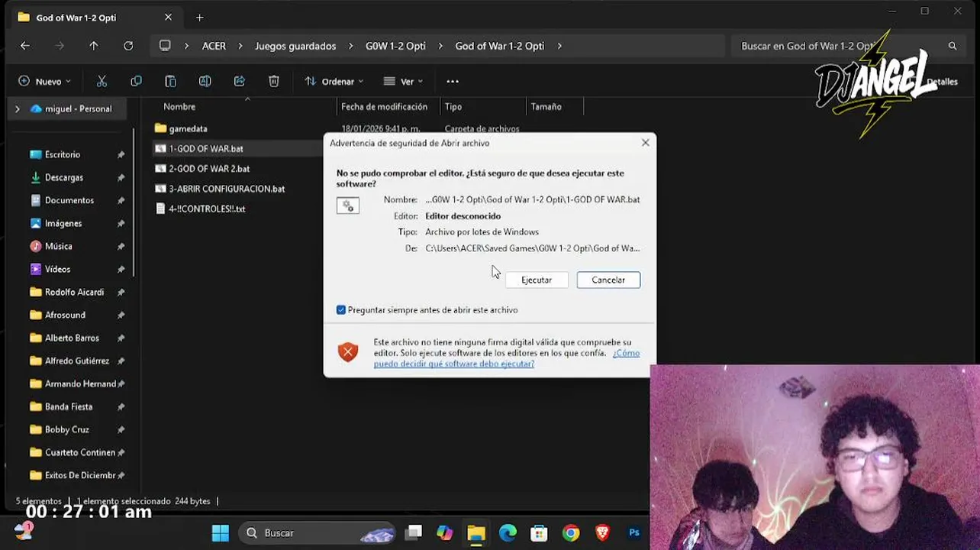
Task: Open Documentos in the sidebar
Action: pyautogui.click(x=69, y=200)
